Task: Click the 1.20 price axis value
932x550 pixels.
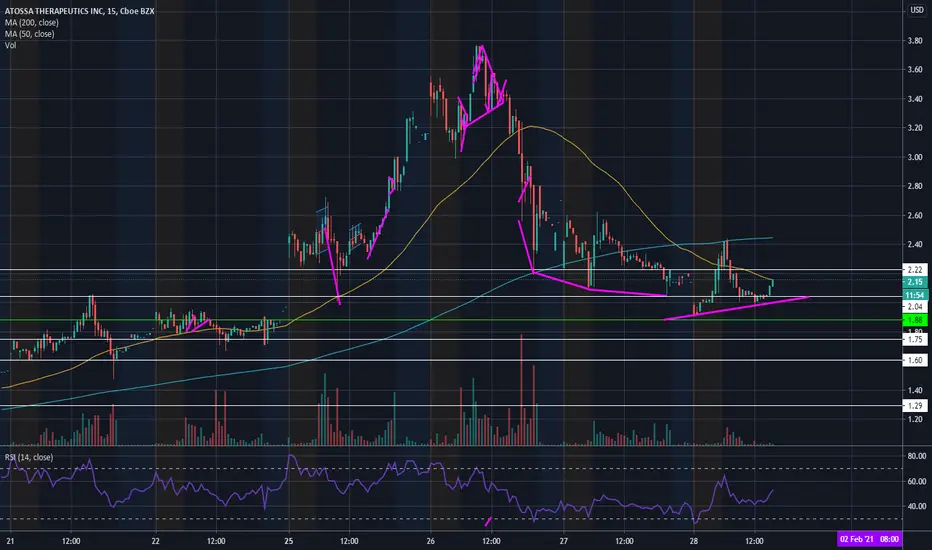Action: pos(915,419)
